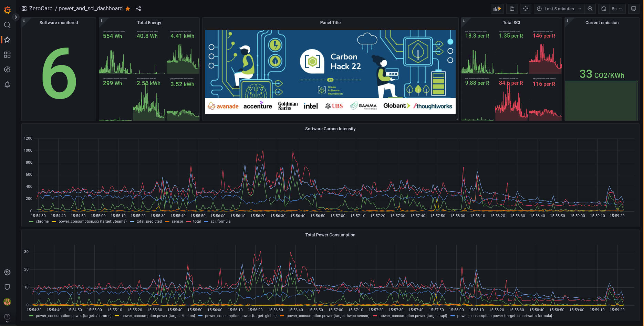
Task: Open the 5s refresh interval dropdown
Action: tap(617, 9)
